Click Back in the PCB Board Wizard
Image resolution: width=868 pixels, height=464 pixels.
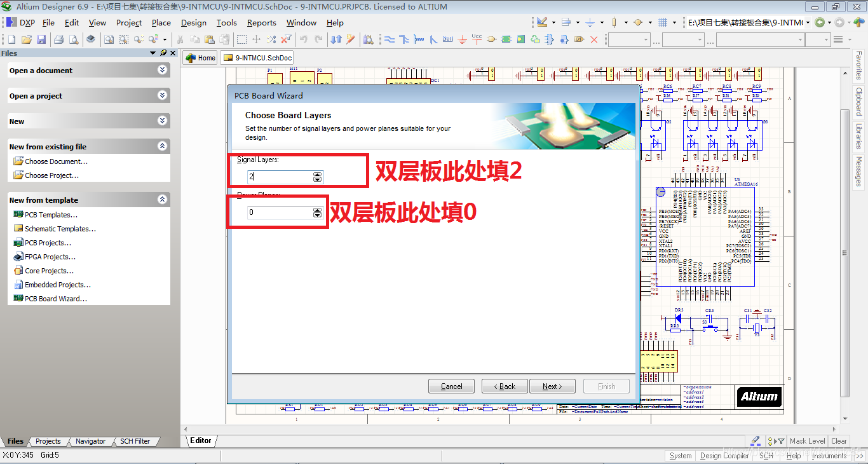tap(505, 386)
